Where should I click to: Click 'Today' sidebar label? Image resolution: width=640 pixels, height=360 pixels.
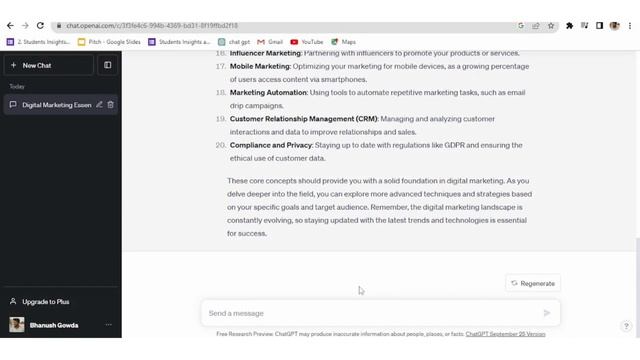(17, 87)
